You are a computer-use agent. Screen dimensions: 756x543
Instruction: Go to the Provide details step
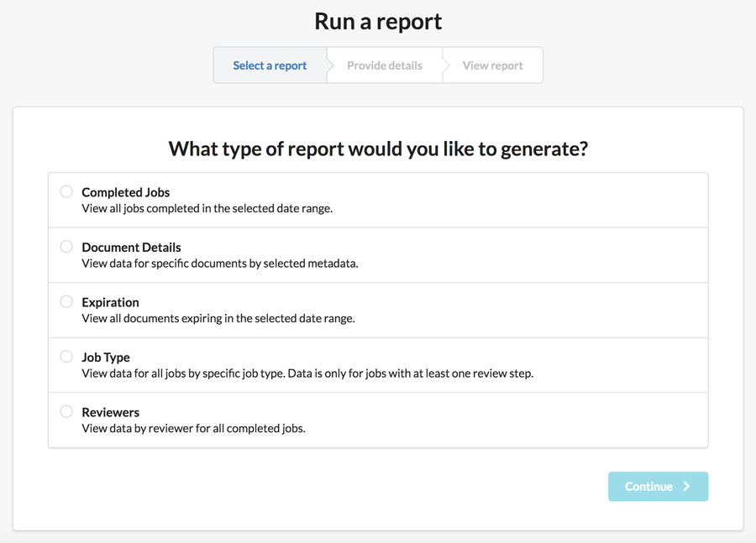[x=385, y=65]
